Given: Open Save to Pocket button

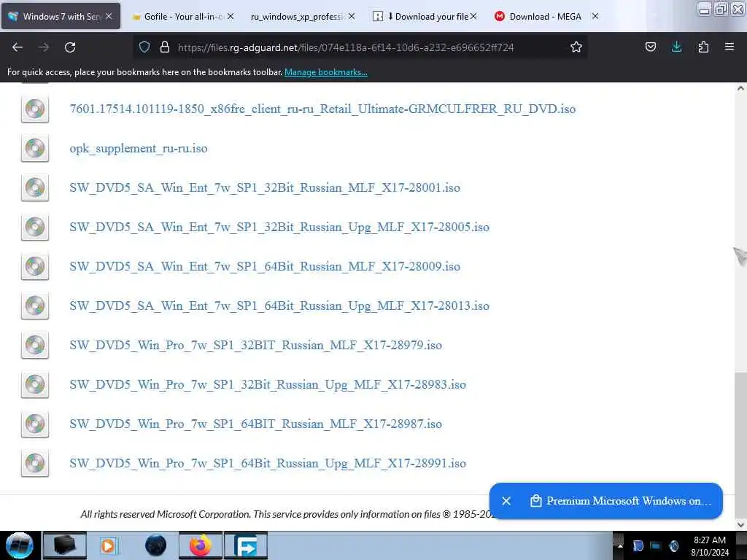Looking at the screenshot, I should [x=650, y=47].
